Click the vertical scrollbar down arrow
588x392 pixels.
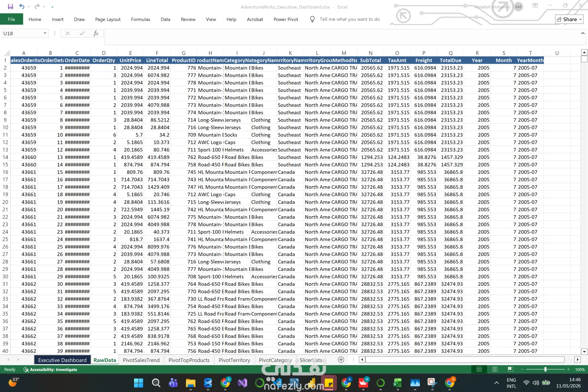[x=584, y=352]
